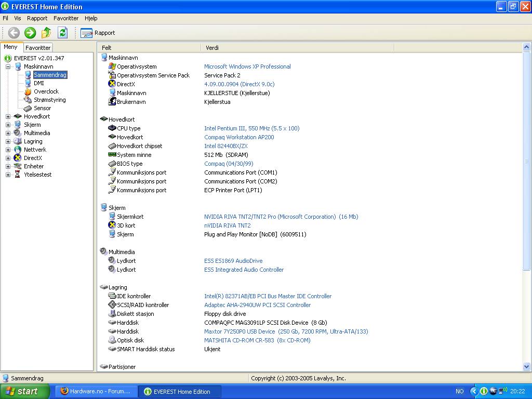This screenshot has width=532, height=399.
Task: Switch to Hardware.no Forum taskbar window
Action: click(x=96, y=391)
